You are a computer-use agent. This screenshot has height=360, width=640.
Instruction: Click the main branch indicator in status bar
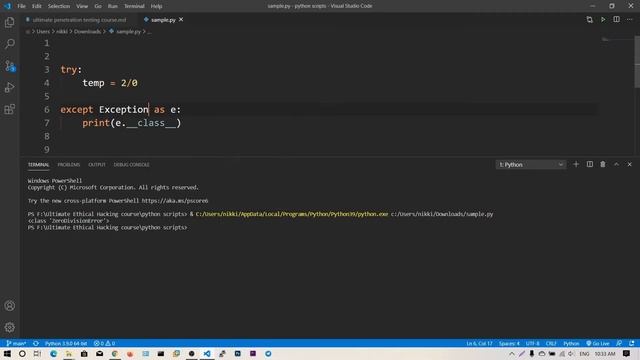click(16, 343)
